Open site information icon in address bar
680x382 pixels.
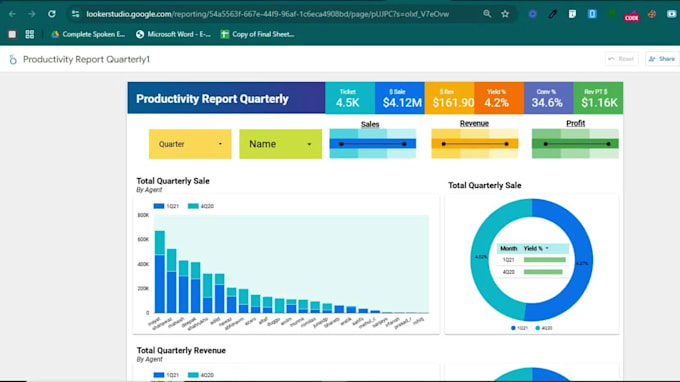tap(75, 14)
